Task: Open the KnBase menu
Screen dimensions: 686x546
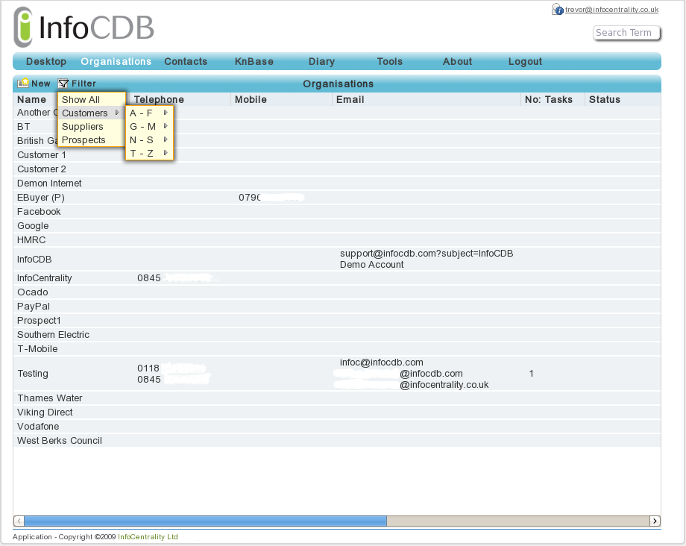Action: click(x=254, y=62)
